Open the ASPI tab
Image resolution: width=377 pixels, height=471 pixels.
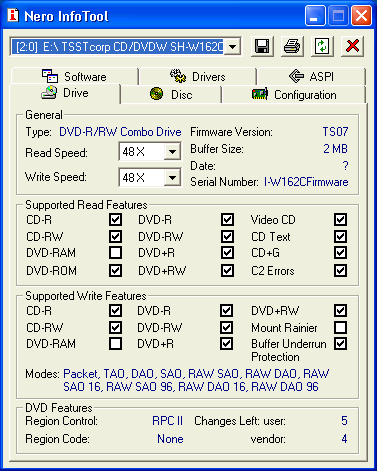point(311,77)
